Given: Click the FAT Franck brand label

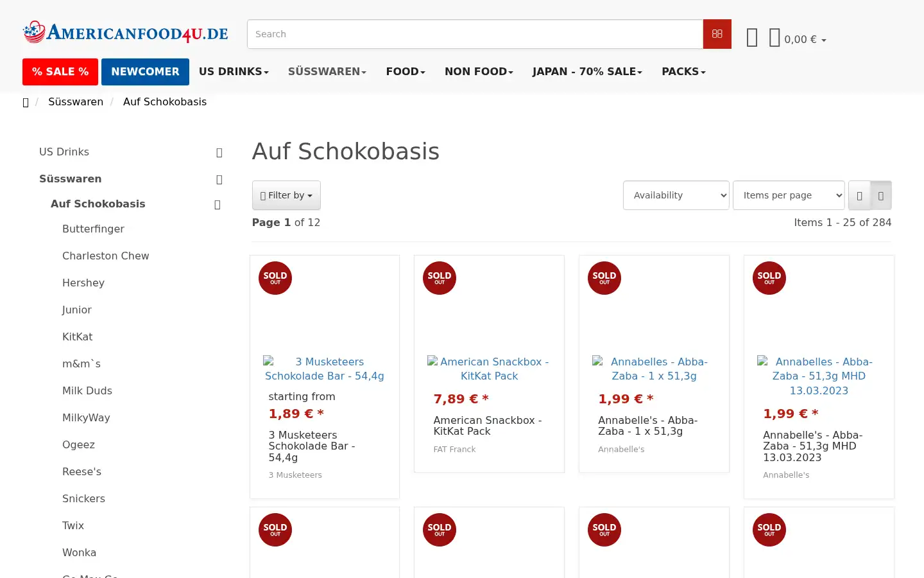Looking at the screenshot, I should click(x=454, y=450).
